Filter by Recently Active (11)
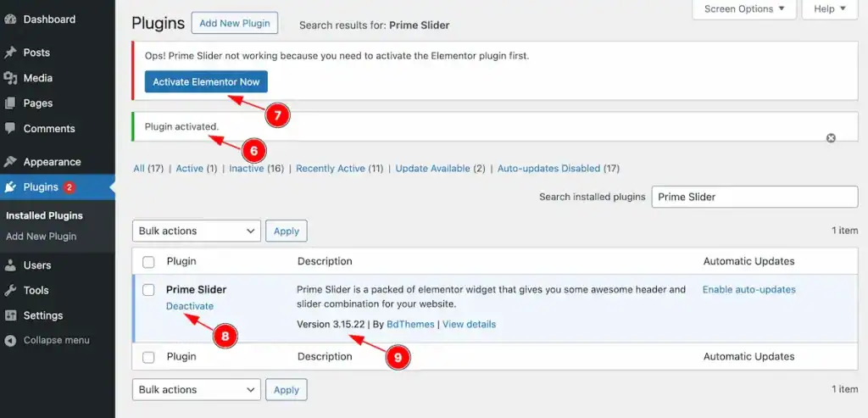The height and width of the screenshot is (418, 868). [x=339, y=169]
